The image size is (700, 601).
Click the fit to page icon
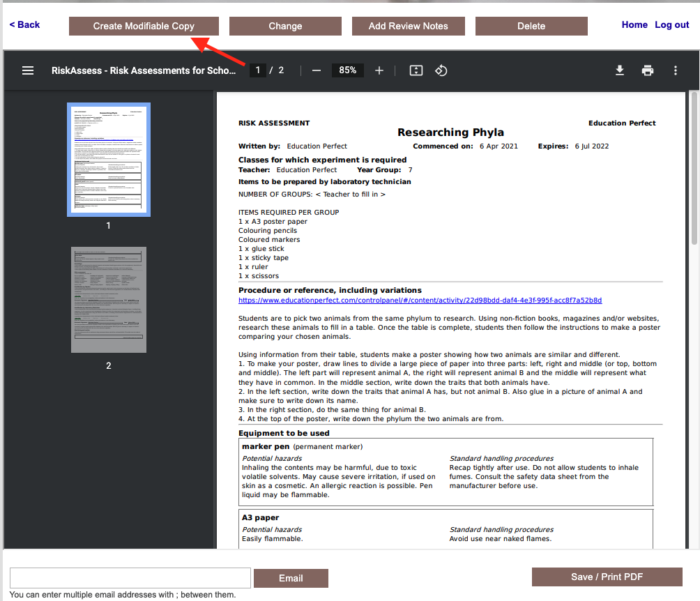pos(416,70)
